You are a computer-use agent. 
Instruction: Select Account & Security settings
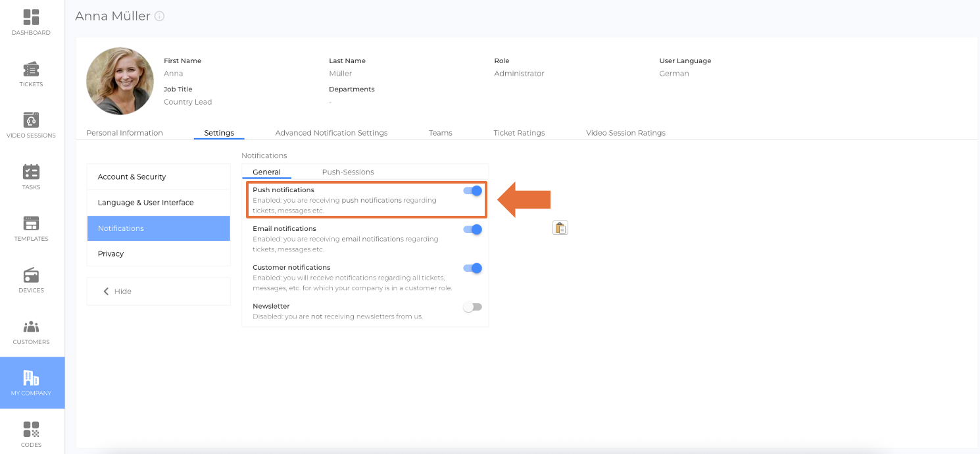point(132,177)
